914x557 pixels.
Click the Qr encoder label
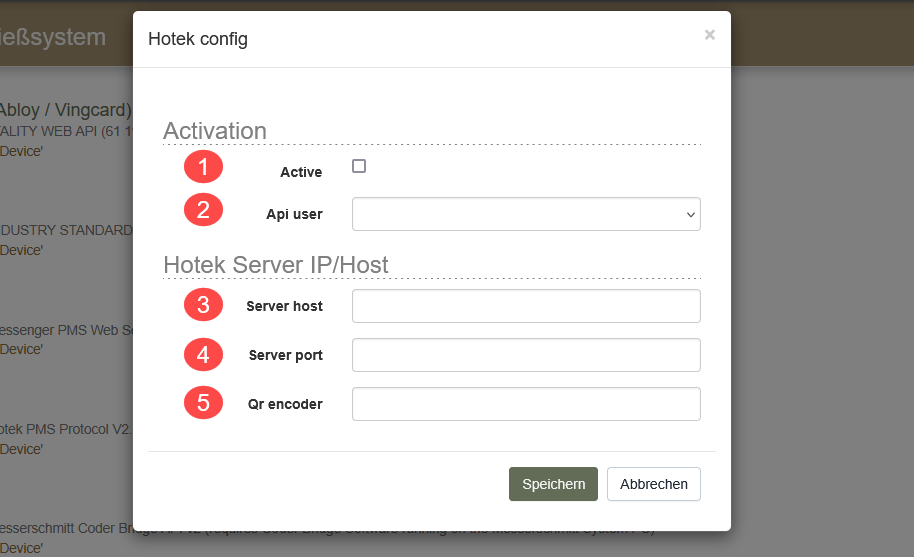click(x=285, y=404)
